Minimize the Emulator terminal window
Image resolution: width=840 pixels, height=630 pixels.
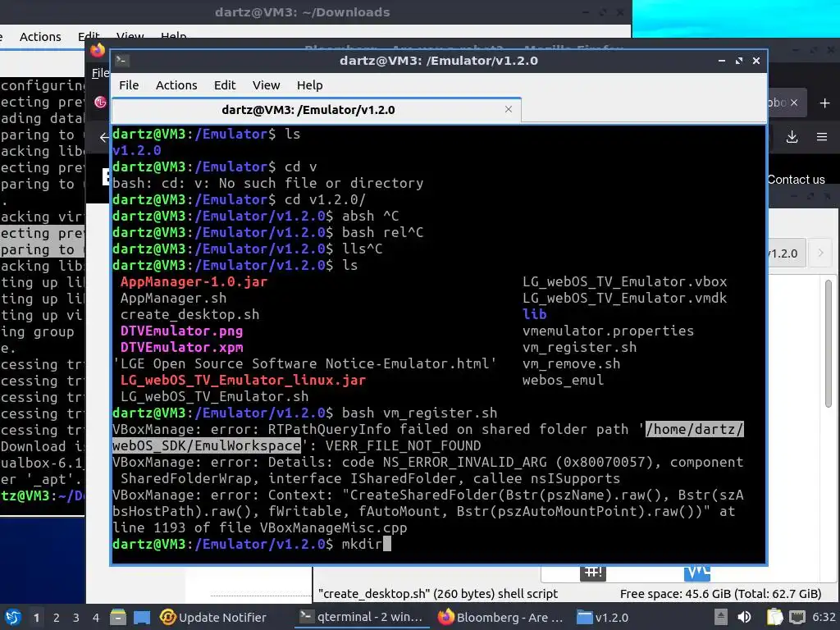[x=722, y=61]
